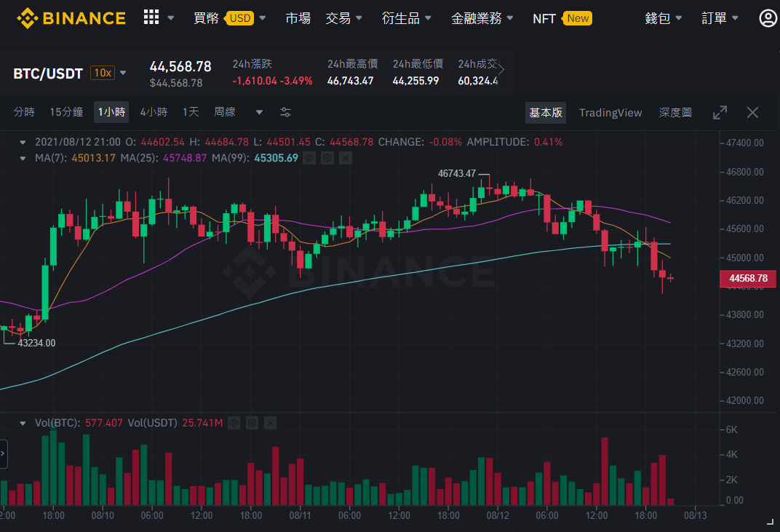Open volume indicator settings gear
This screenshot has height=532, width=780.
point(252,423)
